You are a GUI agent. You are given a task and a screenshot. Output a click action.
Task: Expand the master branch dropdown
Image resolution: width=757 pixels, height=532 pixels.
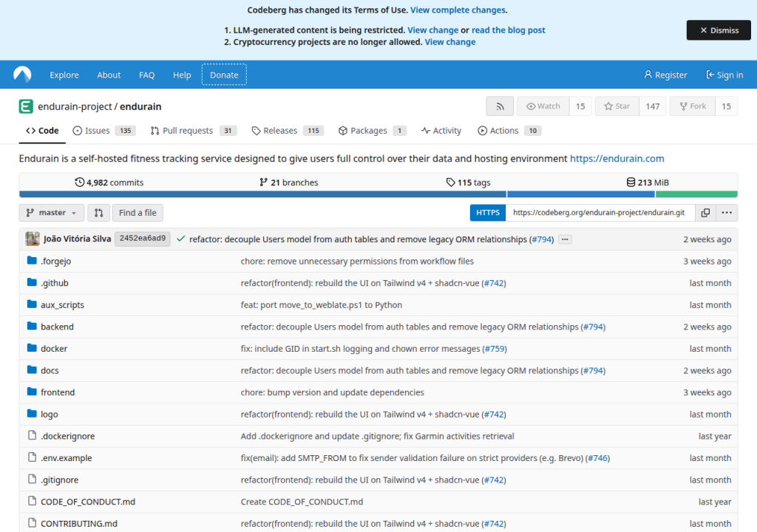tap(52, 212)
